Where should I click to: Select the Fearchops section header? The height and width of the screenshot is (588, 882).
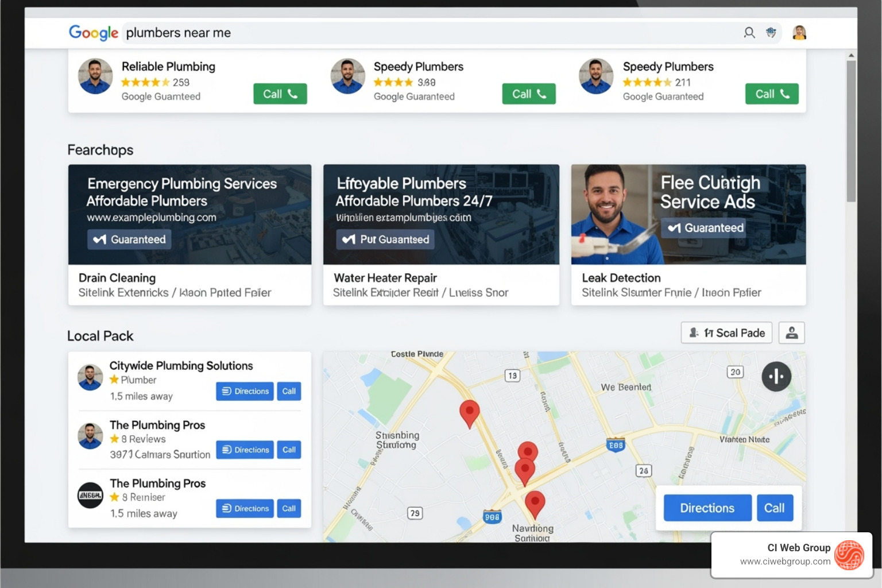point(100,150)
